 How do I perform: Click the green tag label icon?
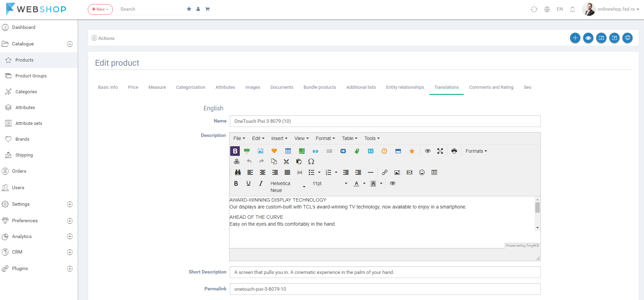click(357, 151)
